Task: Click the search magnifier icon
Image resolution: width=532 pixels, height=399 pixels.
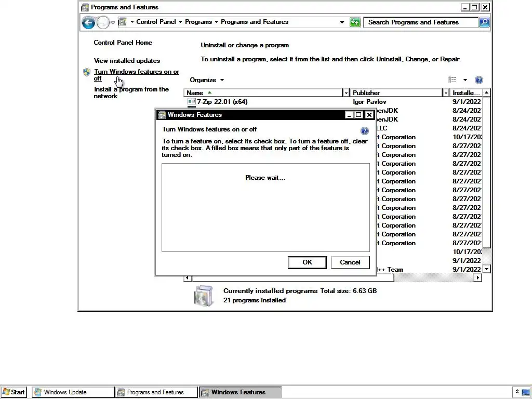Action: pos(484,22)
